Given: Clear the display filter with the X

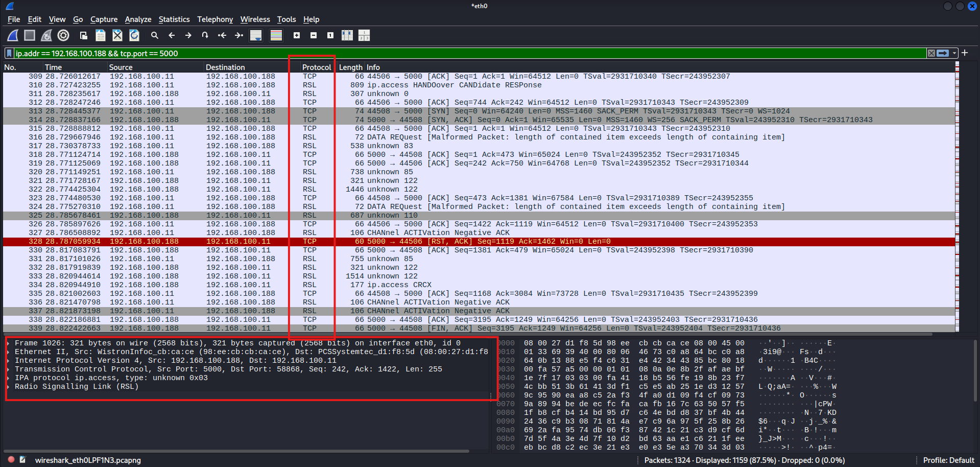Looking at the screenshot, I should coord(931,53).
